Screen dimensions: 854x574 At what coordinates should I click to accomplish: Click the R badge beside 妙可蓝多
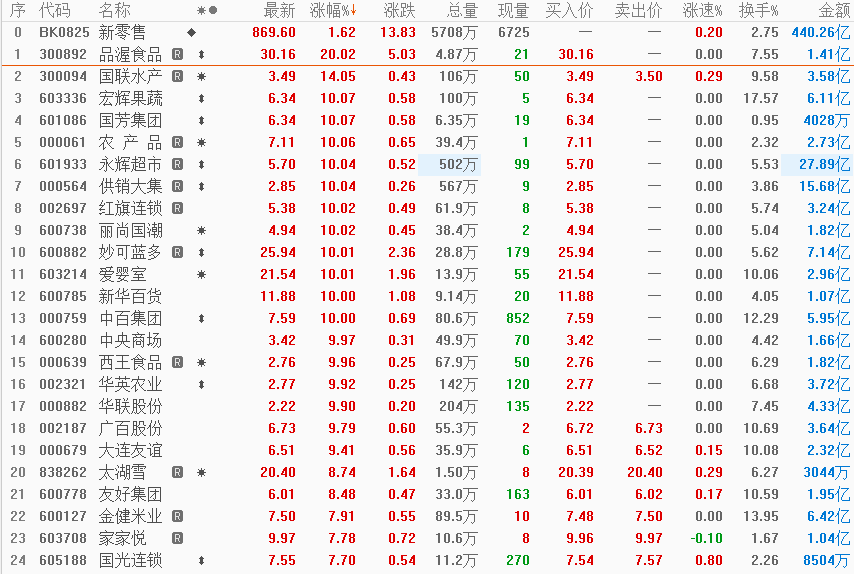[178, 252]
